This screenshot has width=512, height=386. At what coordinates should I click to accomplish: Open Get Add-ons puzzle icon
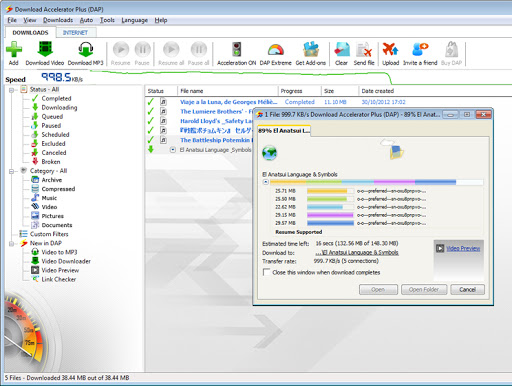311,50
